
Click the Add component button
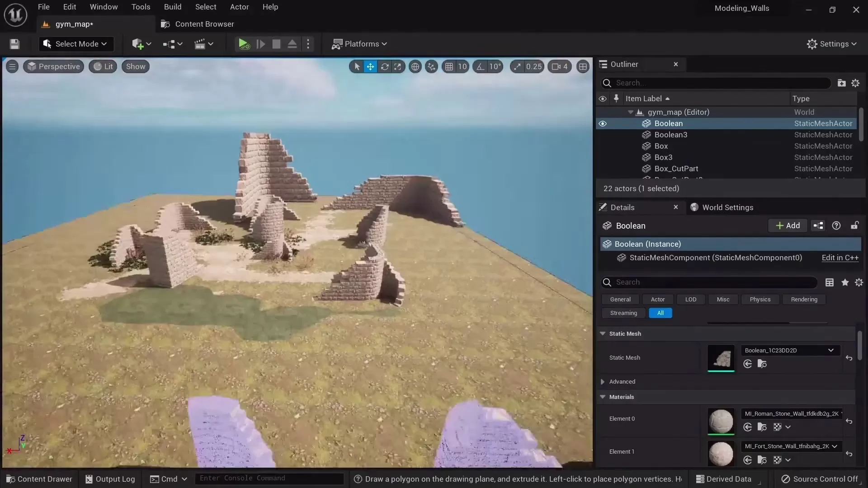pos(788,225)
